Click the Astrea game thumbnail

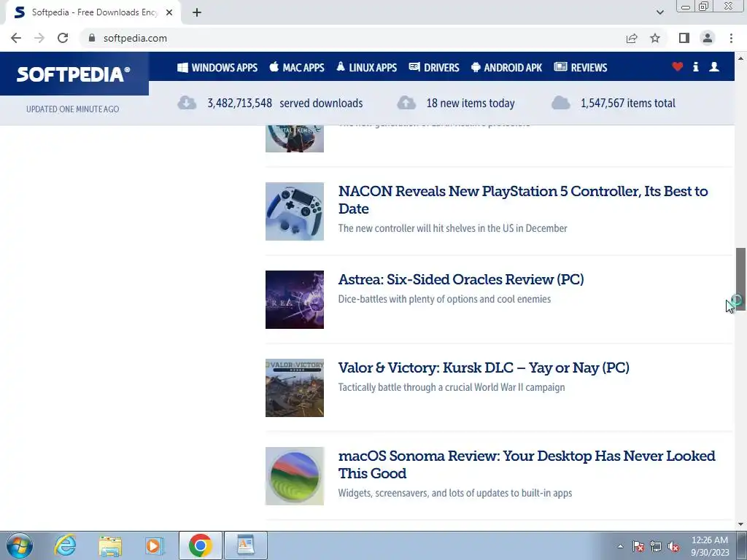[x=295, y=300]
